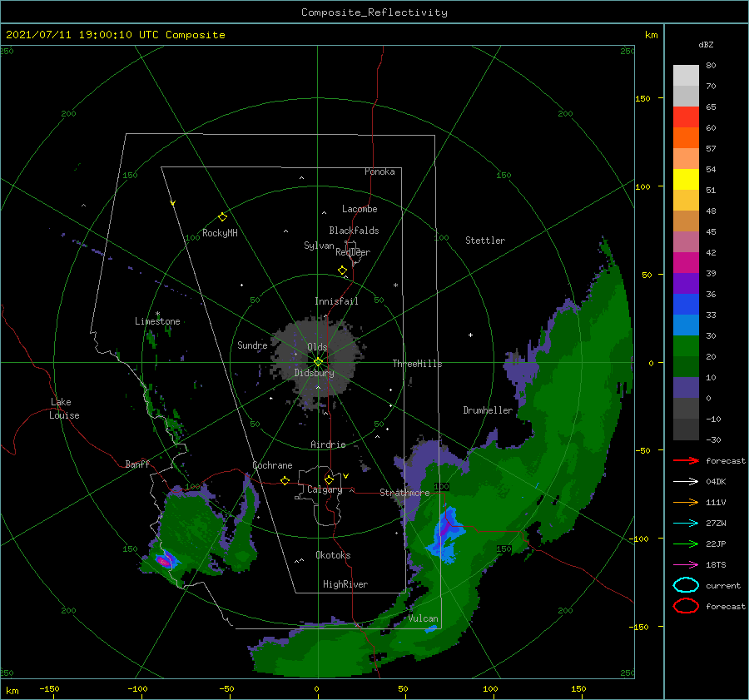
Task: Select the orange 111V arrow legend entry
Action: click(x=686, y=502)
